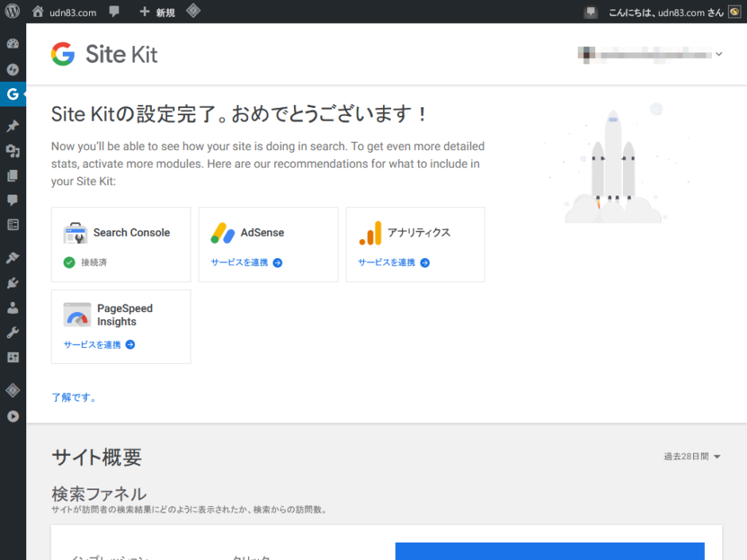
Task: Open Tools wrench icon in sidebar
Action: click(13, 332)
